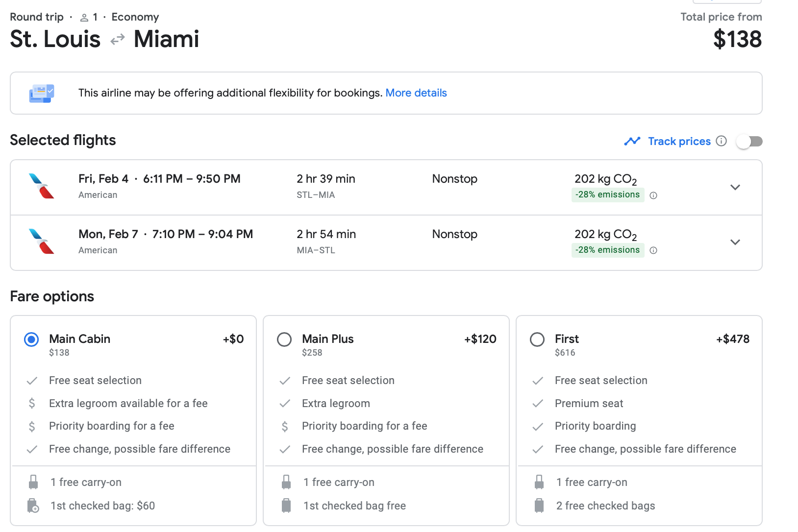Select the Main Cabin fare radio button
Image resolution: width=798 pixels, height=532 pixels.
(x=31, y=339)
